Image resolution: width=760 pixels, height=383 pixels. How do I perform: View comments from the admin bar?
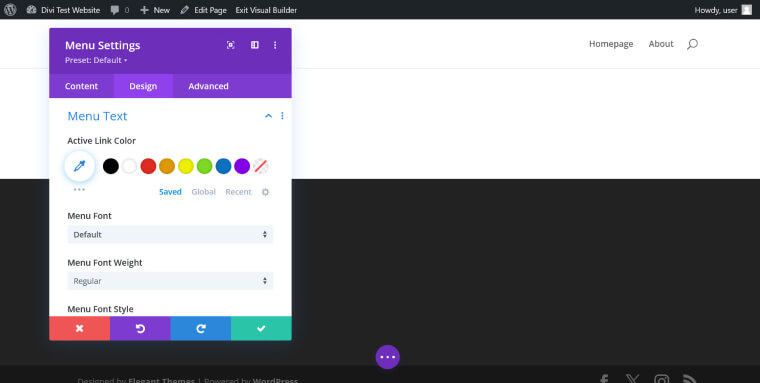[x=120, y=10]
